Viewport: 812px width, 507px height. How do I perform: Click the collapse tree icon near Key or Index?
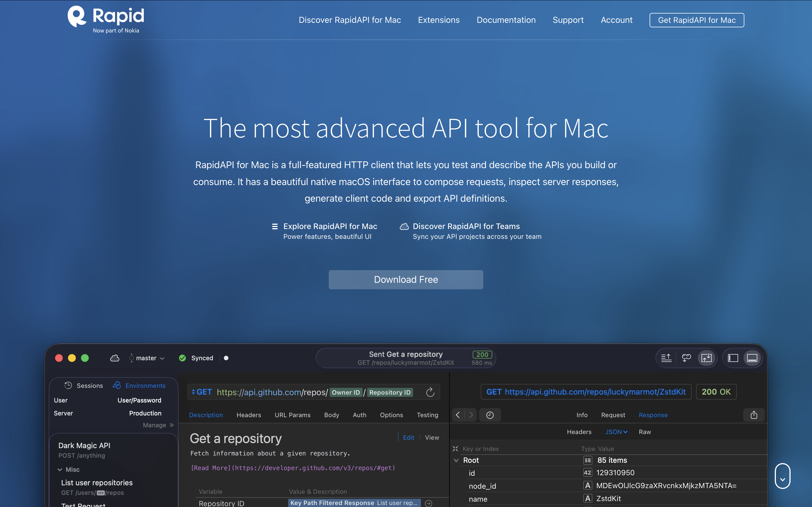pyautogui.click(x=455, y=448)
